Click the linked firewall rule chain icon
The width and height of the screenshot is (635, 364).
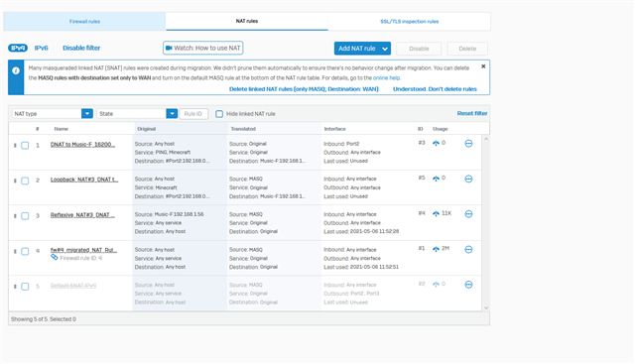55,258
